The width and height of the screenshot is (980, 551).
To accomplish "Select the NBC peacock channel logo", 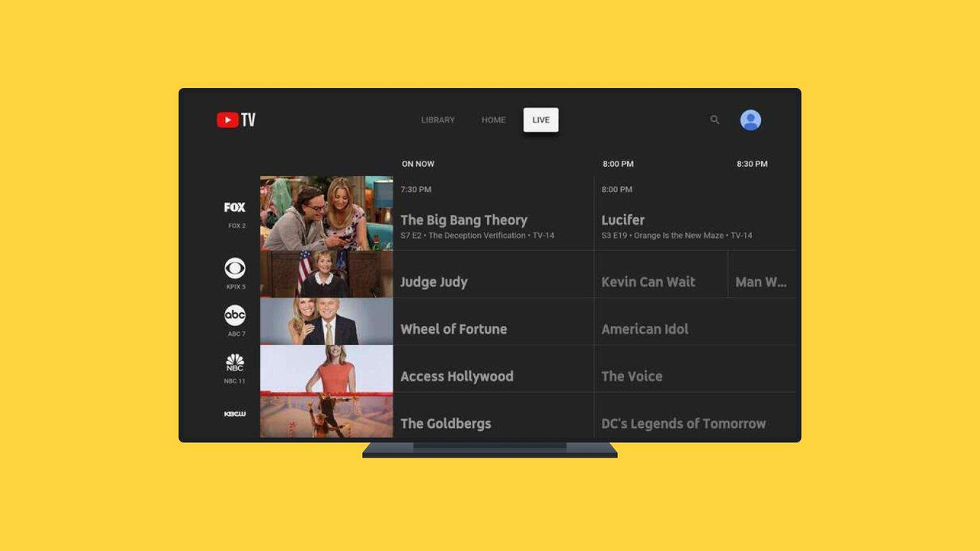I will pos(235,363).
